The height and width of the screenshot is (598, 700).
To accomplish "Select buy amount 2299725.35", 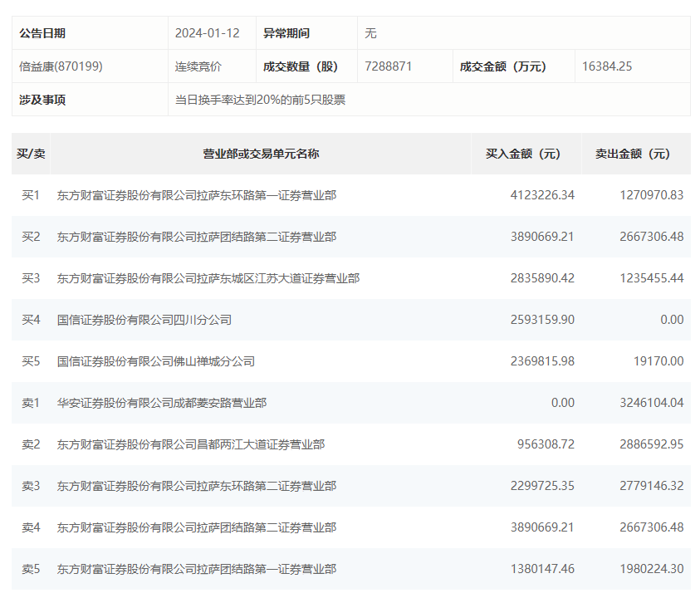I will coord(542,486).
